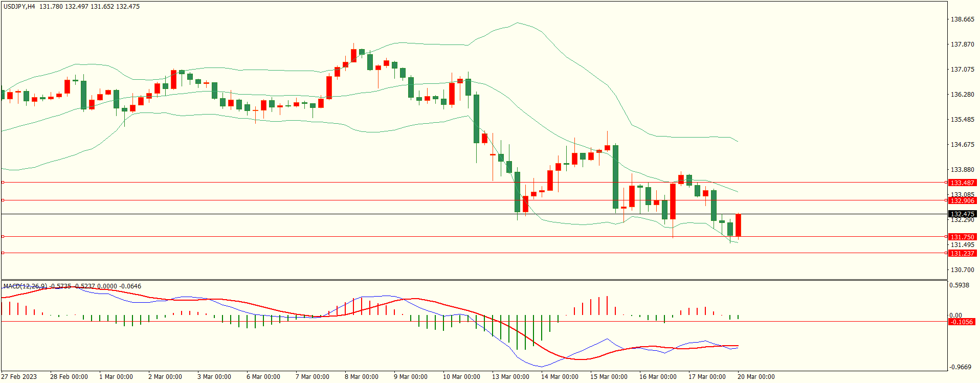The image size is (980, 383).
Task: Click the 14 Mar 00:00 date label
Action: tap(560, 377)
